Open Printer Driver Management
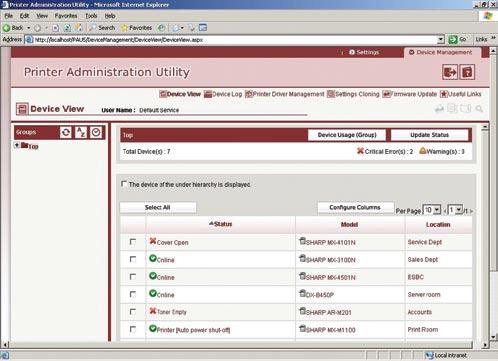498x361 pixels. [285, 94]
